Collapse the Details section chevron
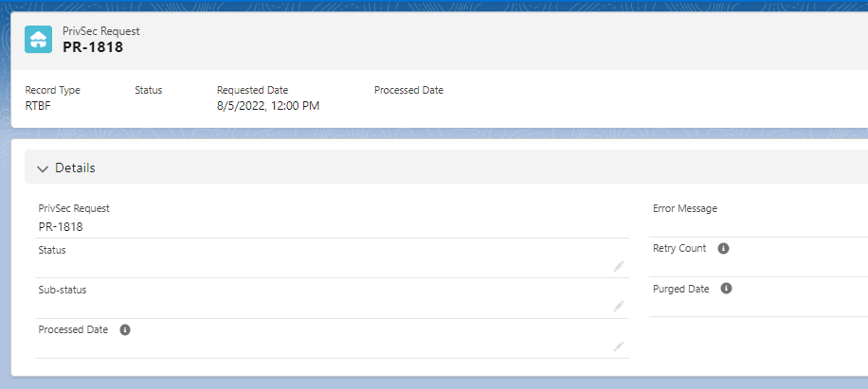The width and height of the screenshot is (868, 389). click(42, 168)
